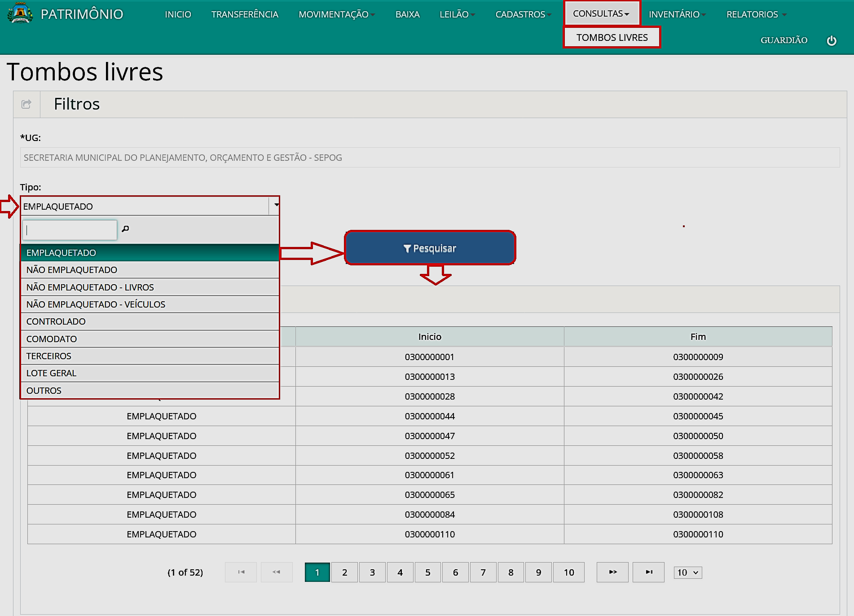
Task: Click Inicio cell 0300000065
Action: click(x=430, y=495)
